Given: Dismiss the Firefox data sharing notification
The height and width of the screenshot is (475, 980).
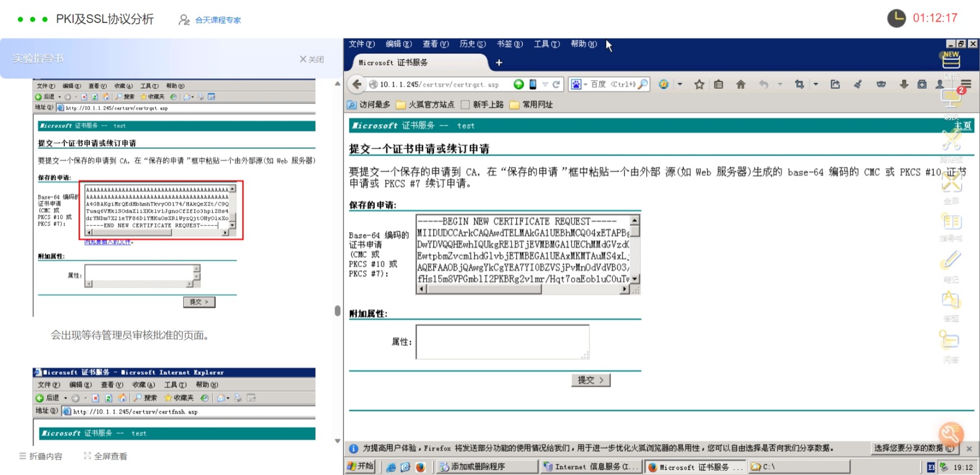Looking at the screenshot, I should (x=969, y=449).
